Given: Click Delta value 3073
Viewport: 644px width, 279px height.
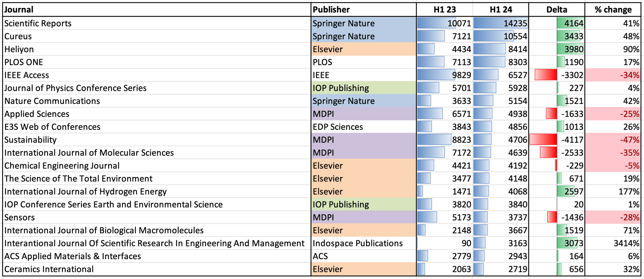Looking at the screenshot, I should [557, 243].
